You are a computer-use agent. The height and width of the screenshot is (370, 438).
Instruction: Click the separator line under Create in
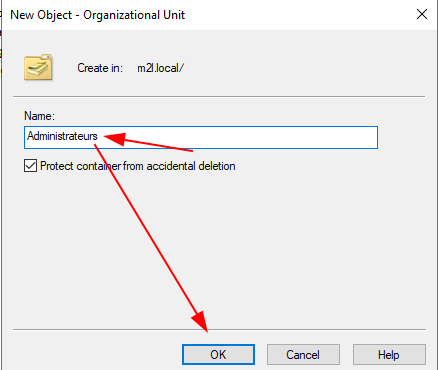[219, 97]
